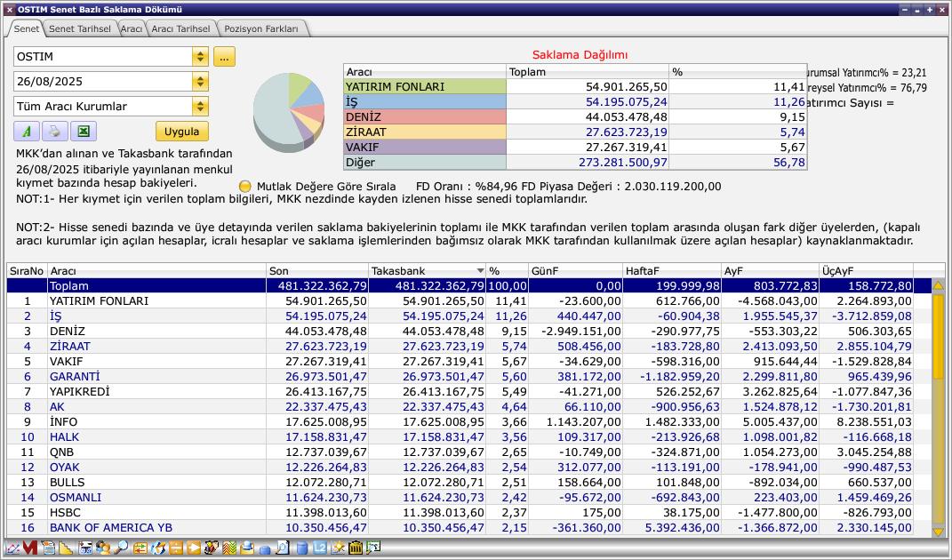Click the orange divide symbol icon
This screenshot has height=560, width=952.
coord(176,548)
